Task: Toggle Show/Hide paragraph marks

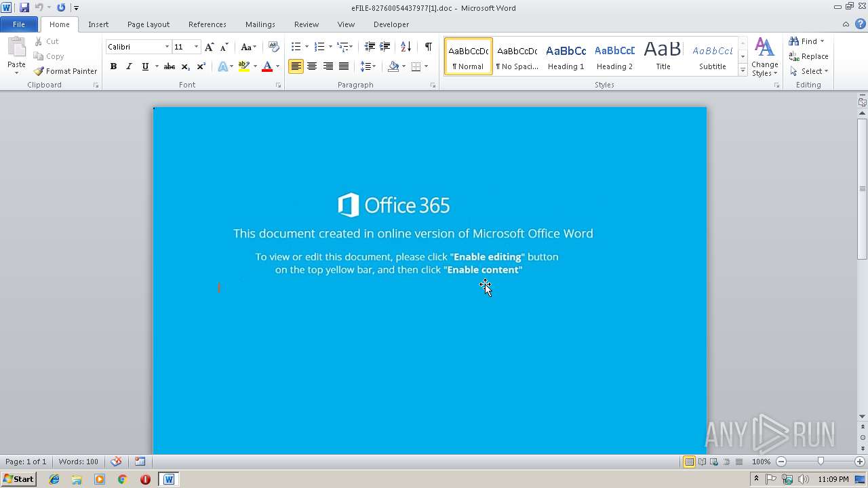Action: (x=429, y=47)
